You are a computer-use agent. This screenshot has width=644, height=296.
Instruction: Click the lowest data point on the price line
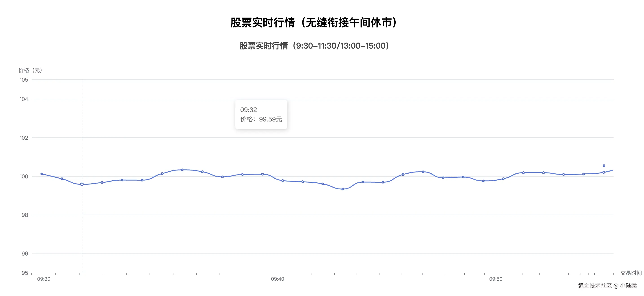(343, 189)
